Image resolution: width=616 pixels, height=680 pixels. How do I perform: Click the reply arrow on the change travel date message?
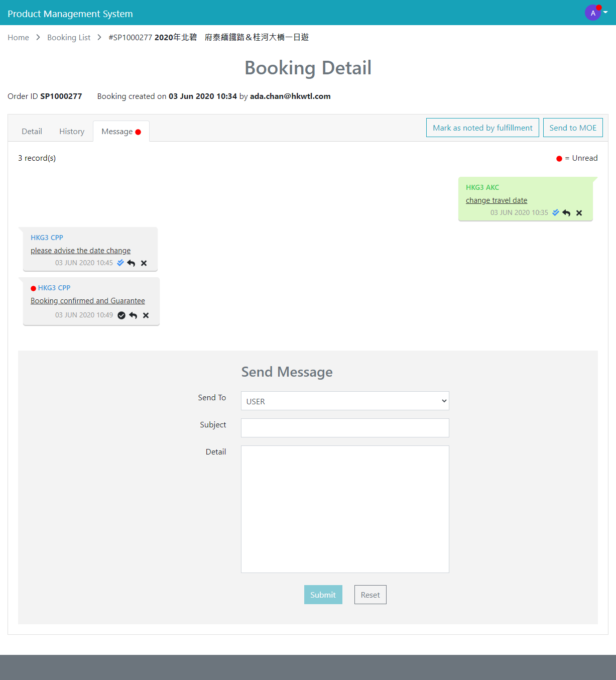[x=567, y=212]
